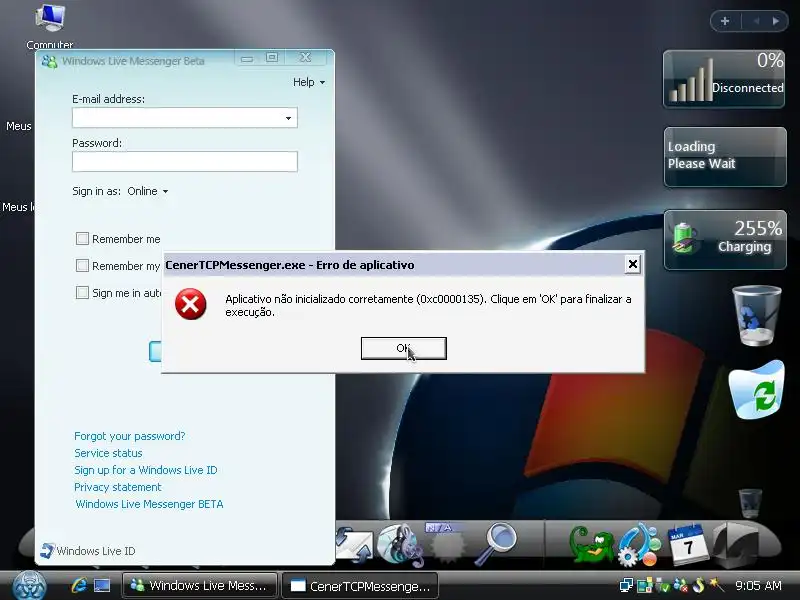Click the green checkmark device tray icon

click(663, 585)
